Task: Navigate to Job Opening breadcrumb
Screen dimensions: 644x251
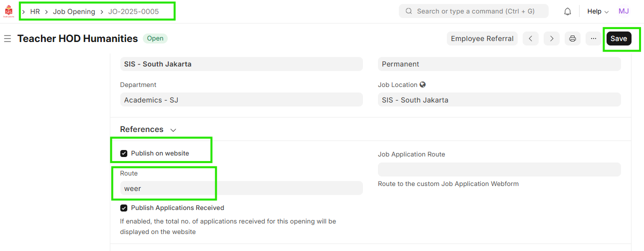Action: point(74,11)
